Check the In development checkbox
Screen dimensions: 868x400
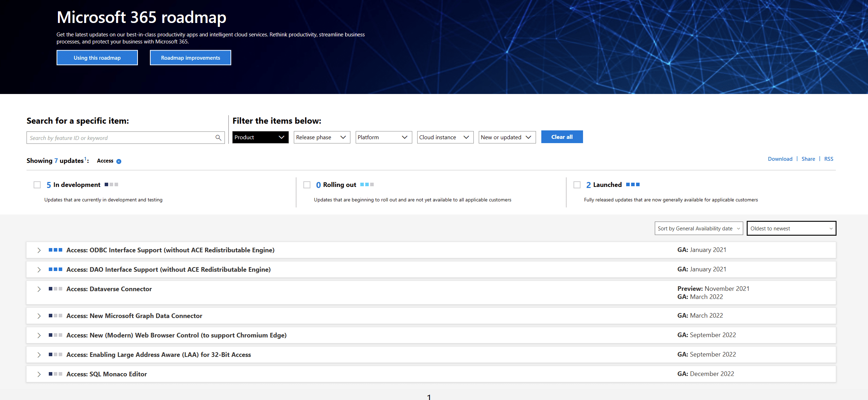click(37, 185)
